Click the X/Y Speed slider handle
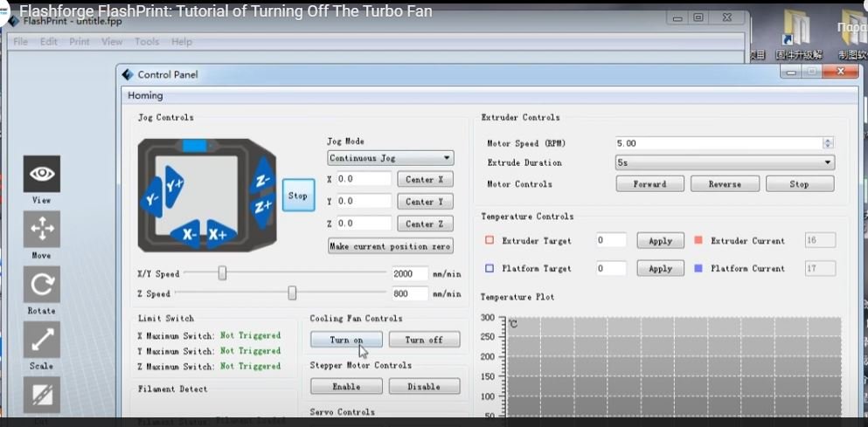Screen dimensions: 868x427 222,272
